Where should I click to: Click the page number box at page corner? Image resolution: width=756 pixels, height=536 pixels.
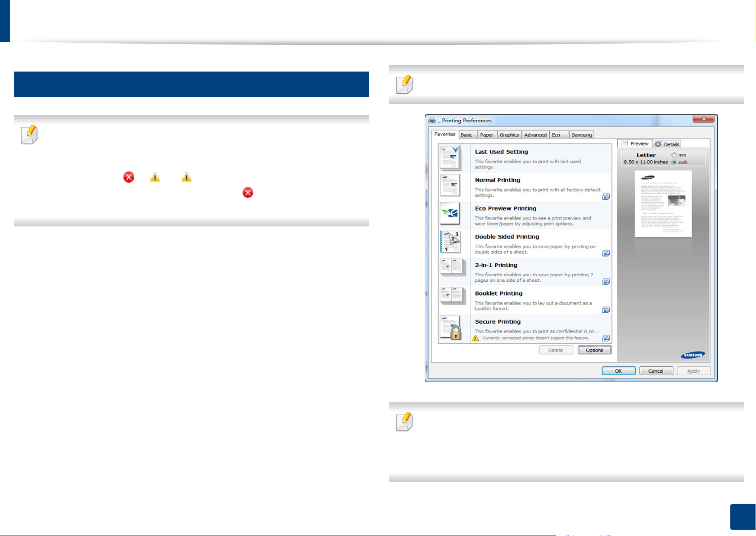pyautogui.click(x=742, y=517)
